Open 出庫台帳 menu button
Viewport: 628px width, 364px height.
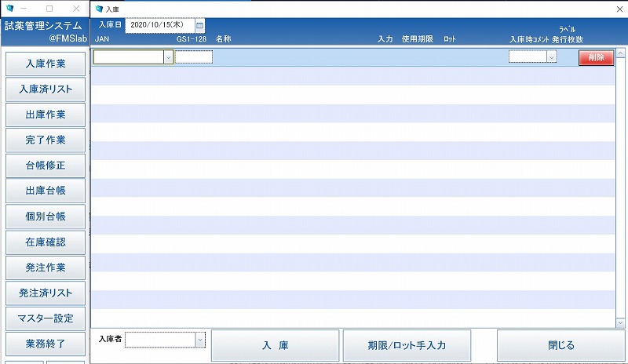tap(46, 191)
